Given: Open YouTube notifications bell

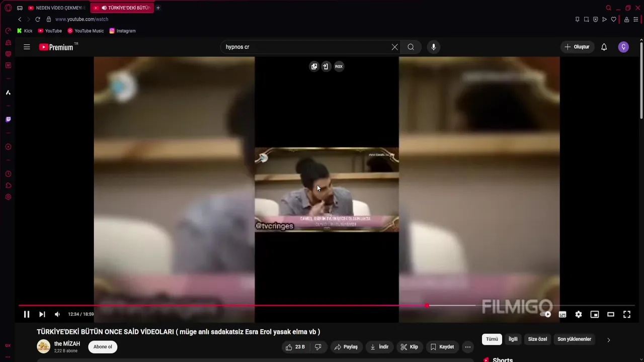Looking at the screenshot, I should click(604, 47).
